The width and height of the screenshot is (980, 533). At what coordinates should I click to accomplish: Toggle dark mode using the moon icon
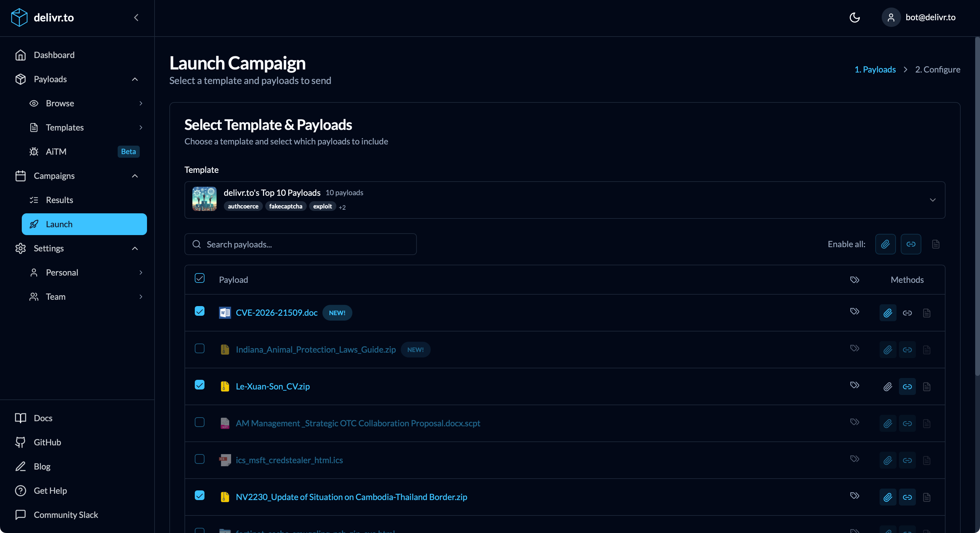(x=854, y=18)
